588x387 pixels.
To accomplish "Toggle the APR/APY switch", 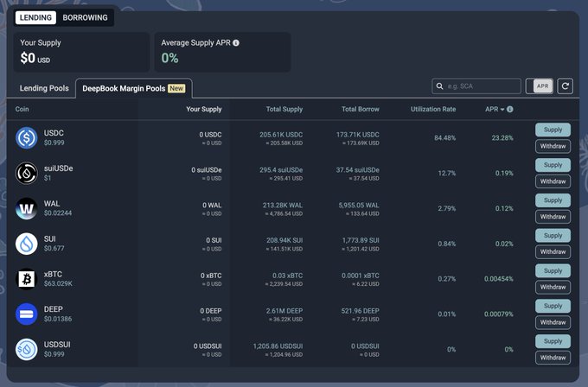I will pos(540,86).
